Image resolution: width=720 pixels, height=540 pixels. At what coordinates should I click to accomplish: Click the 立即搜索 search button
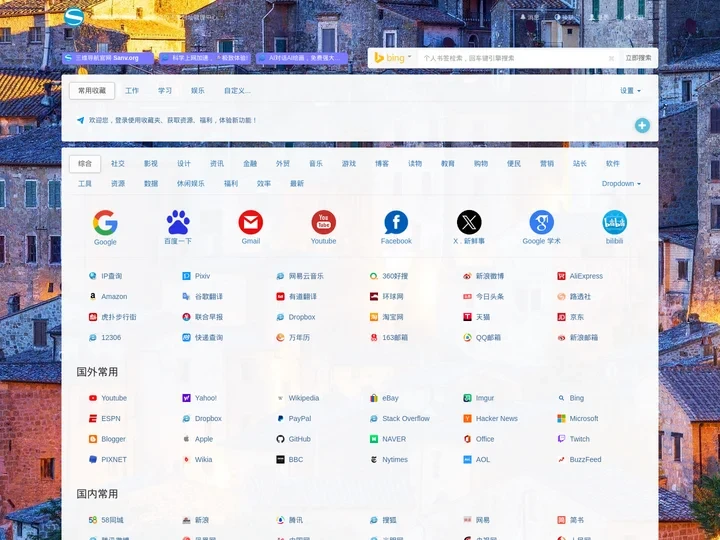tap(638, 58)
